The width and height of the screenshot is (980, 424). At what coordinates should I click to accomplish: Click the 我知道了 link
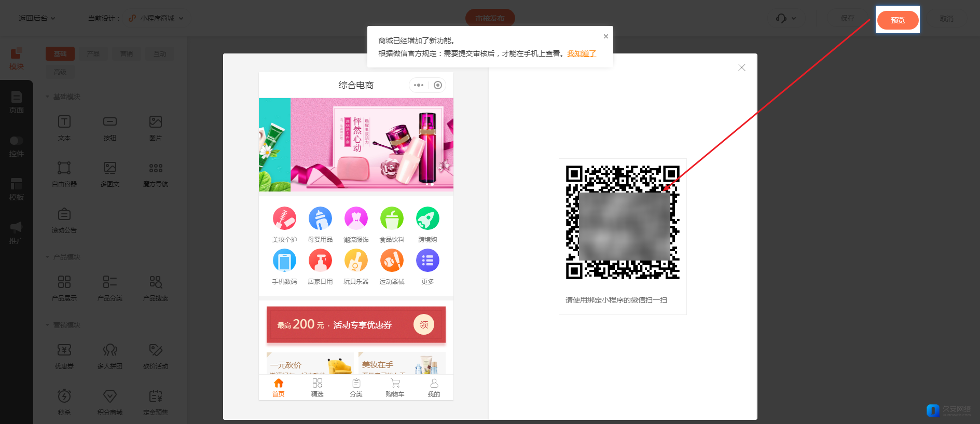coord(581,53)
